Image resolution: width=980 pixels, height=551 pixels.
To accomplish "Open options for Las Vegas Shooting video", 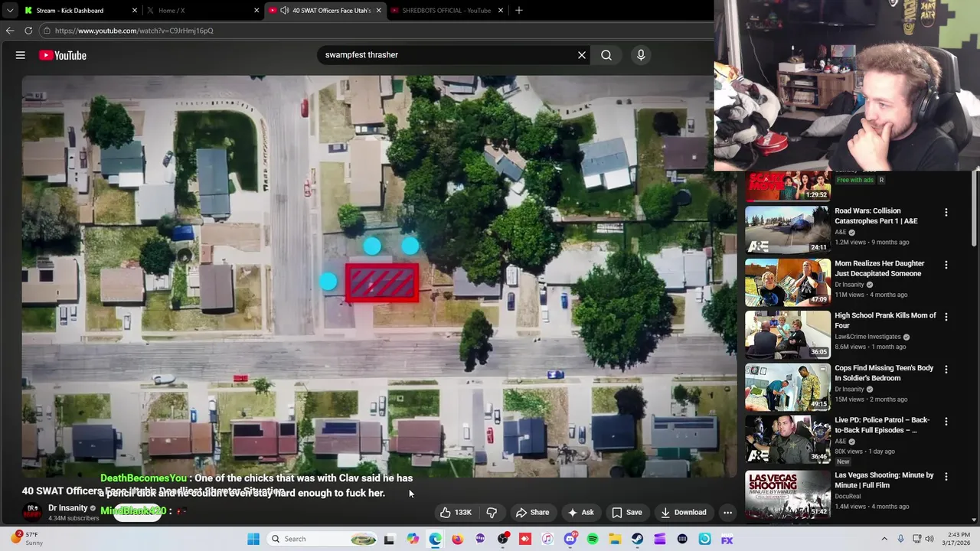I will point(946,476).
